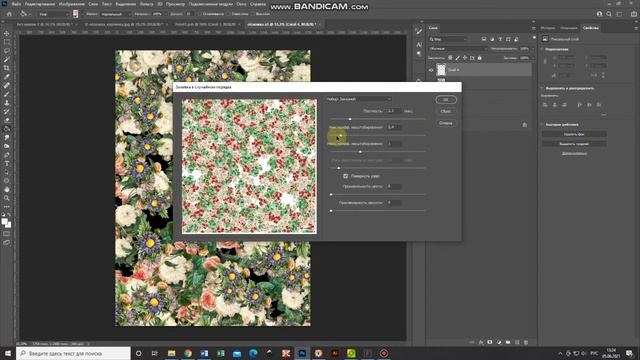Viewport: 640px width, 360px height.
Task: Select the Rectangular Marquee tool
Action: pos(7,42)
